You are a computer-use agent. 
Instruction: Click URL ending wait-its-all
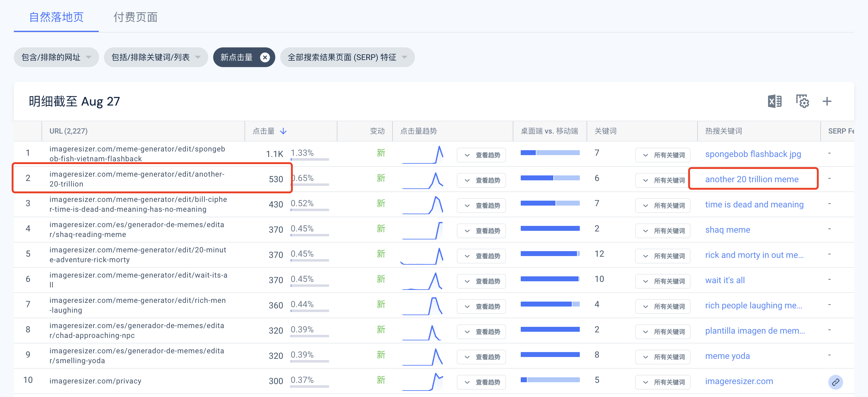[138, 280]
